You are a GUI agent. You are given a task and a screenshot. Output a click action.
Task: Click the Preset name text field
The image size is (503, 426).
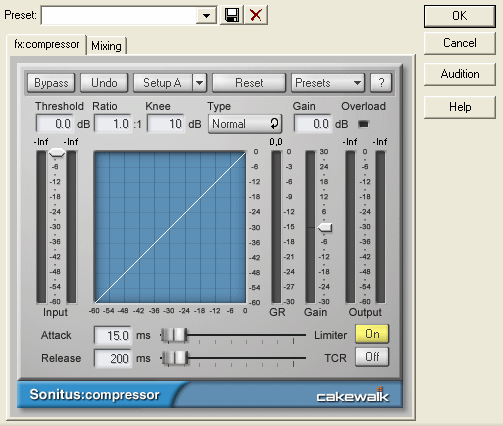[x=119, y=15]
